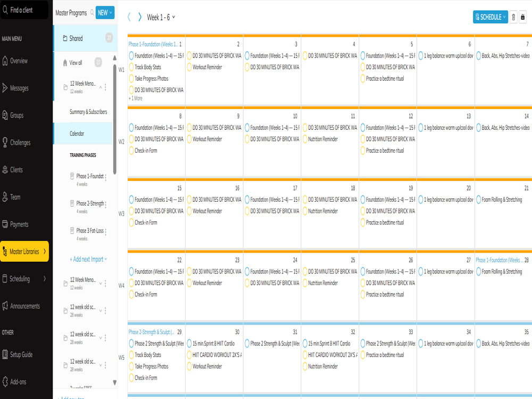532x399 pixels.
Task: Mark Foam Rolling & Stretching on day 21
Action: tap(478, 199)
